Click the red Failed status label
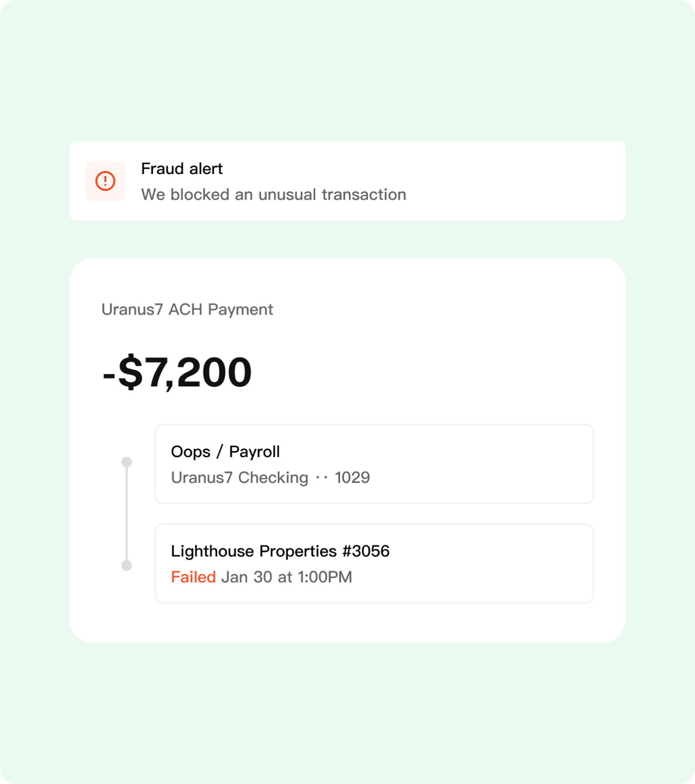 [193, 577]
